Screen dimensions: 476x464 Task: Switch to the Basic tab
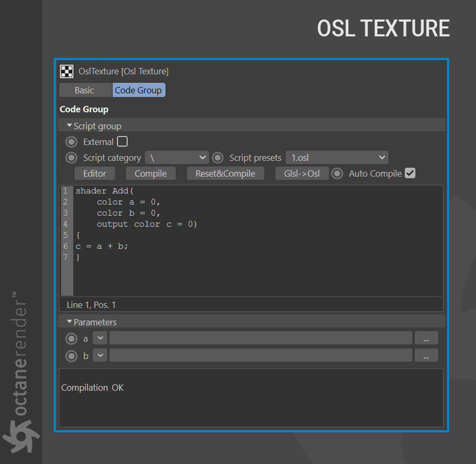(x=84, y=90)
